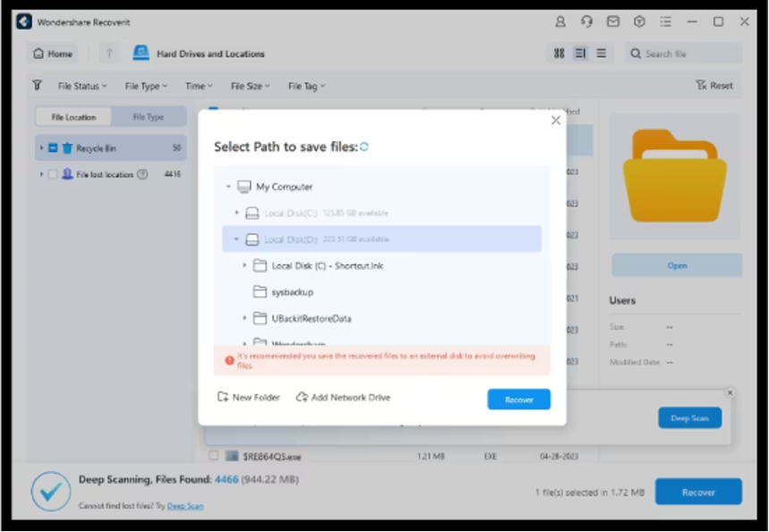Reset all filters
The image size is (769, 532).
pyautogui.click(x=714, y=85)
